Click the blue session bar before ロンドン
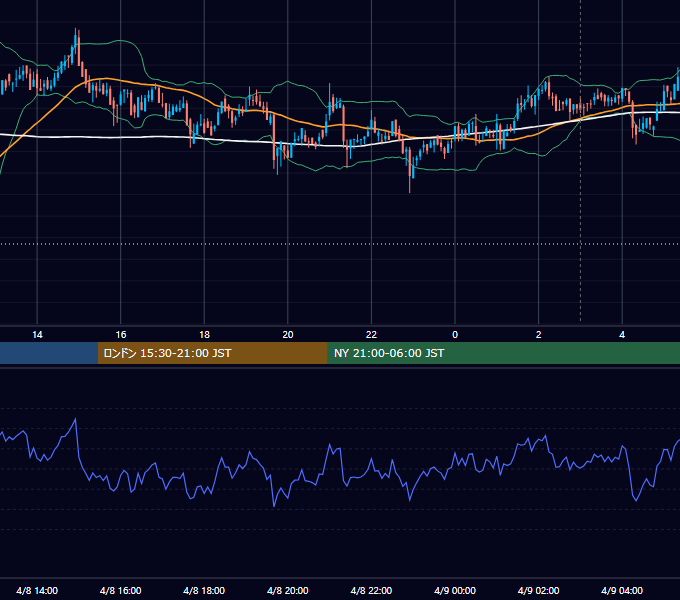Screen dimensions: 680x600 point(49,353)
